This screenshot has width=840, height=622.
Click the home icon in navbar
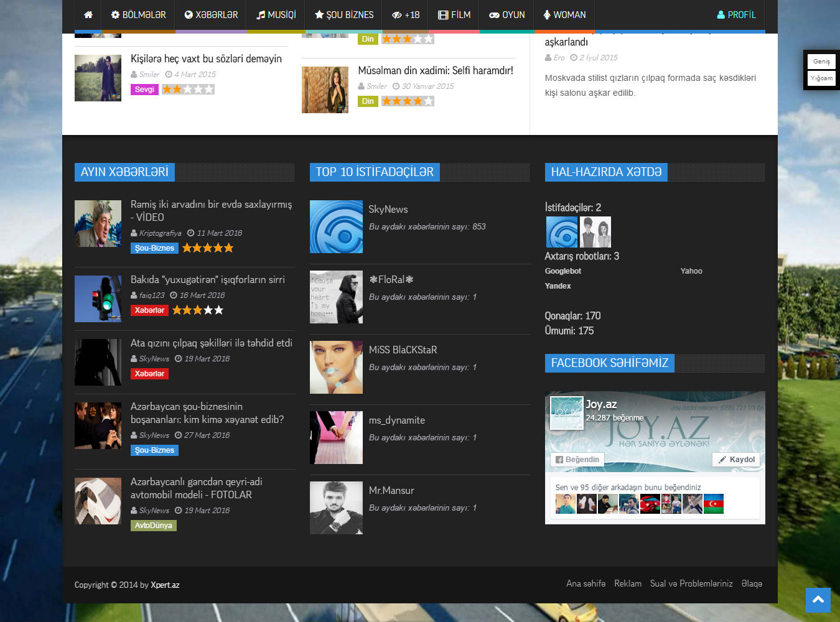(88, 15)
